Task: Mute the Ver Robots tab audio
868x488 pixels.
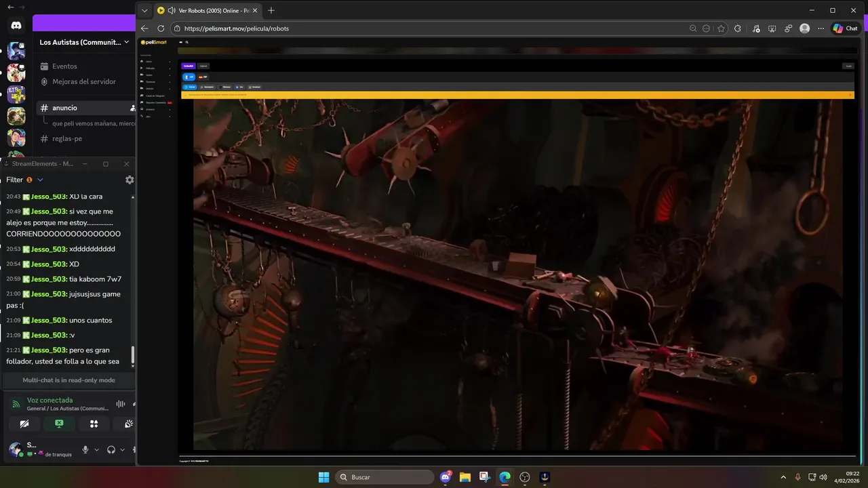Action: [x=172, y=10]
